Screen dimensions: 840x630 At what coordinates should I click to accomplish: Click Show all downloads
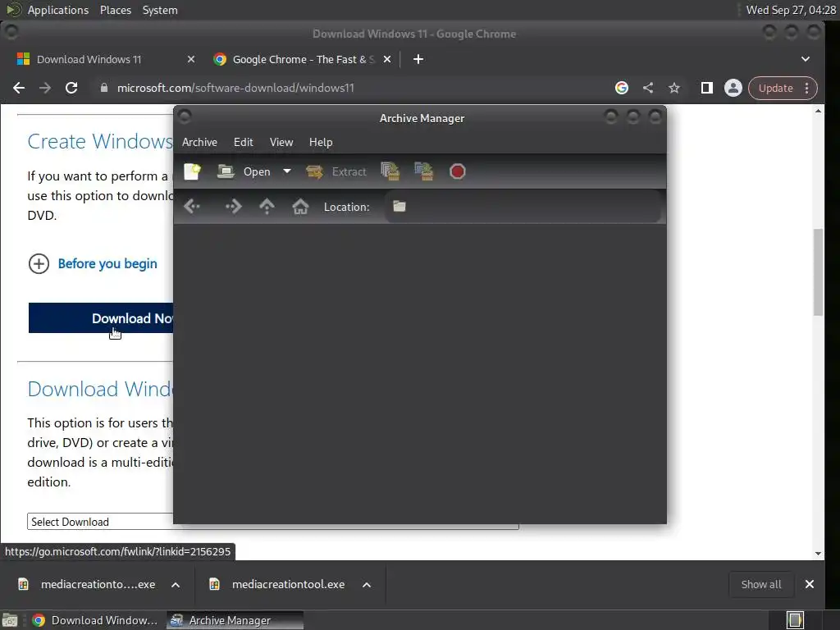(760, 584)
